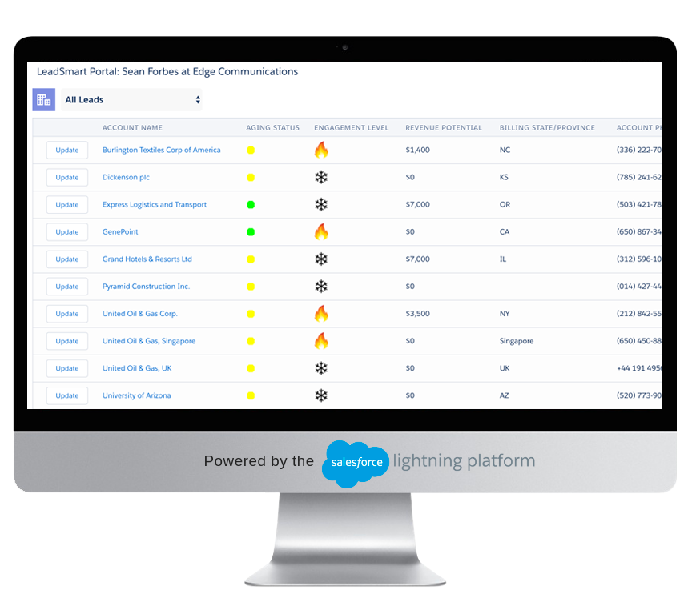The height and width of the screenshot is (590, 700).
Task: Click the $7,000 revenue for Grand Hotels & Resorts
Action: (417, 259)
